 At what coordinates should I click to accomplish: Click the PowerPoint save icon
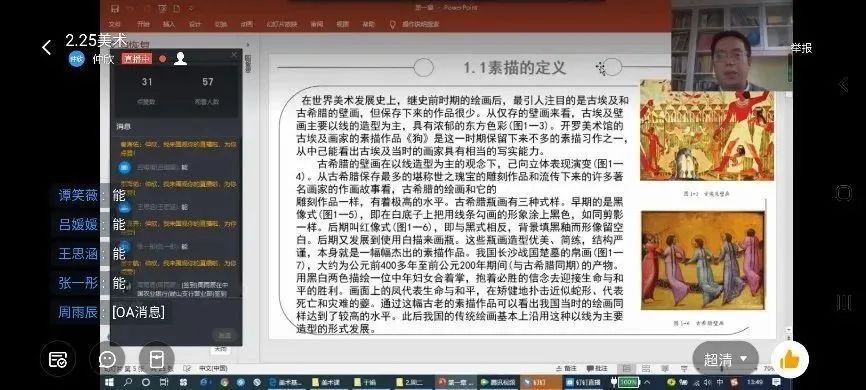(x=115, y=8)
